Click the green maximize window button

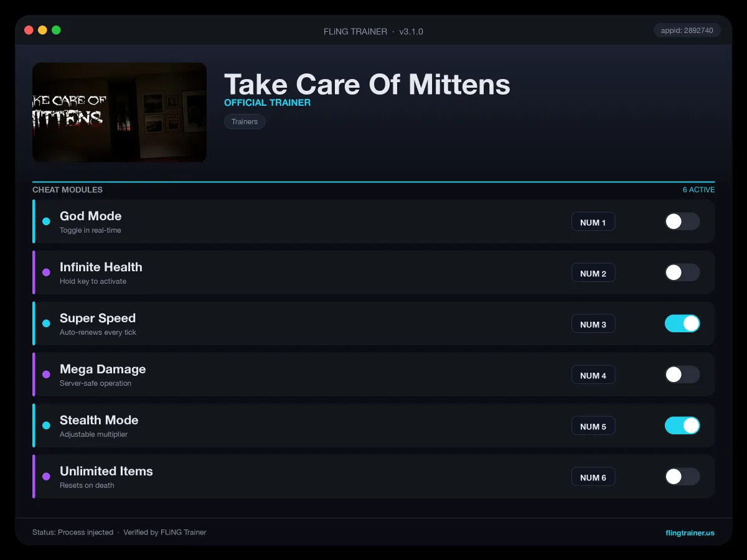coord(56,30)
